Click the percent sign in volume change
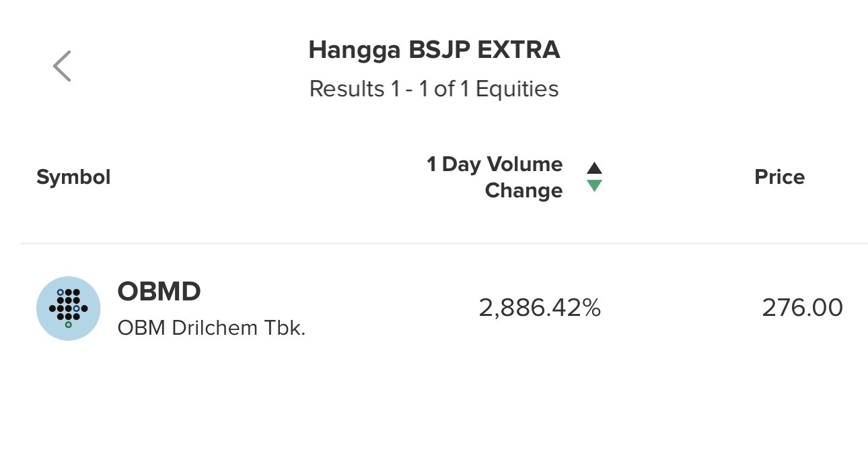This screenshot has height=454, width=868. coord(591,308)
